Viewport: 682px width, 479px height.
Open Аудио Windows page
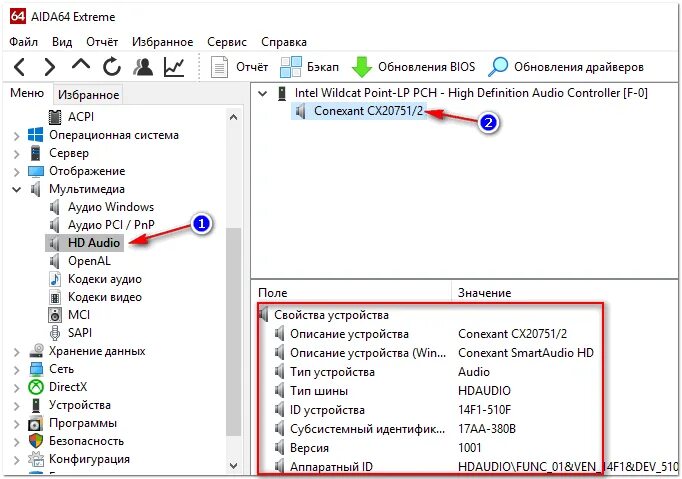[111, 207]
